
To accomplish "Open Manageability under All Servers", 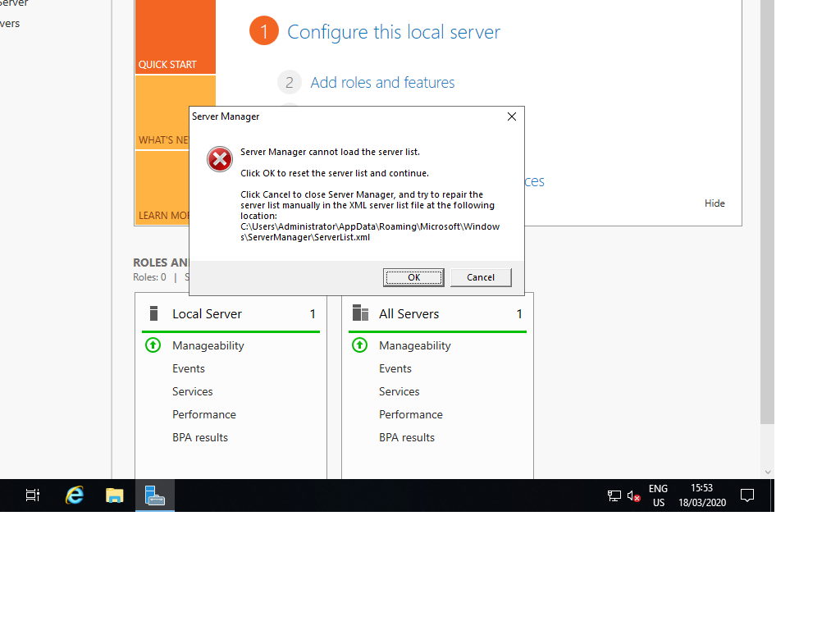I will coord(415,346).
